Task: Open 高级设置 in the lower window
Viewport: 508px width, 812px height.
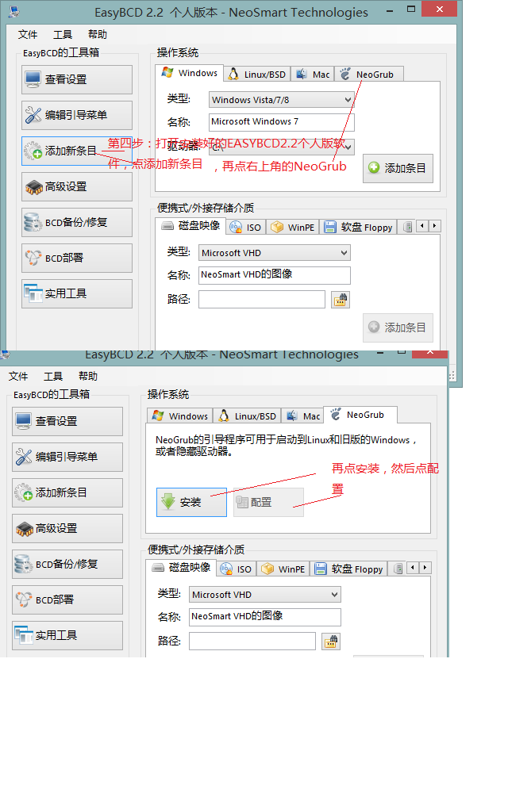Action: tap(67, 528)
